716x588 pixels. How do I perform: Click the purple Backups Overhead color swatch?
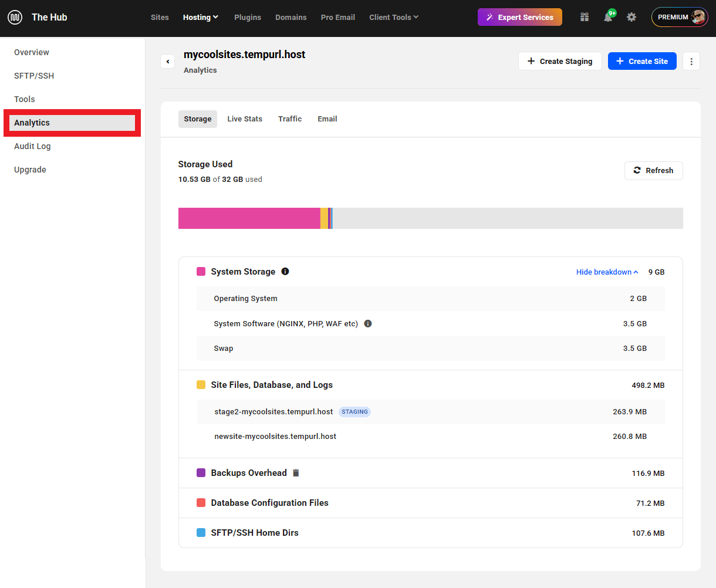[x=201, y=473]
